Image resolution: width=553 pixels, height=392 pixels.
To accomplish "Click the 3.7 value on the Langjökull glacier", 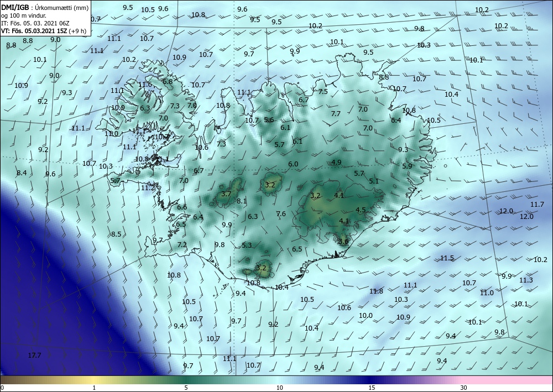I will (226, 194).
